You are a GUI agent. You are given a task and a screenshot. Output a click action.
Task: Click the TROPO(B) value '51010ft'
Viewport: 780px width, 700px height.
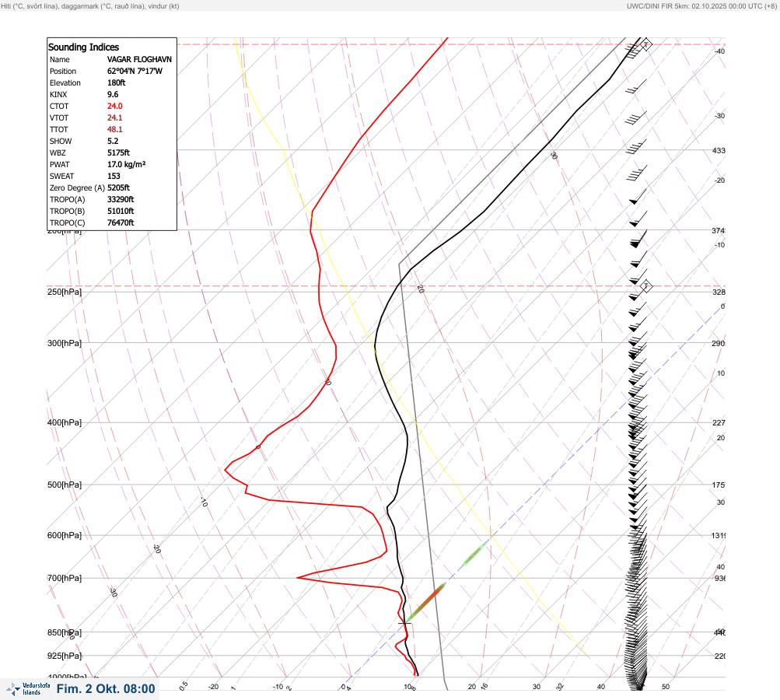(121, 211)
